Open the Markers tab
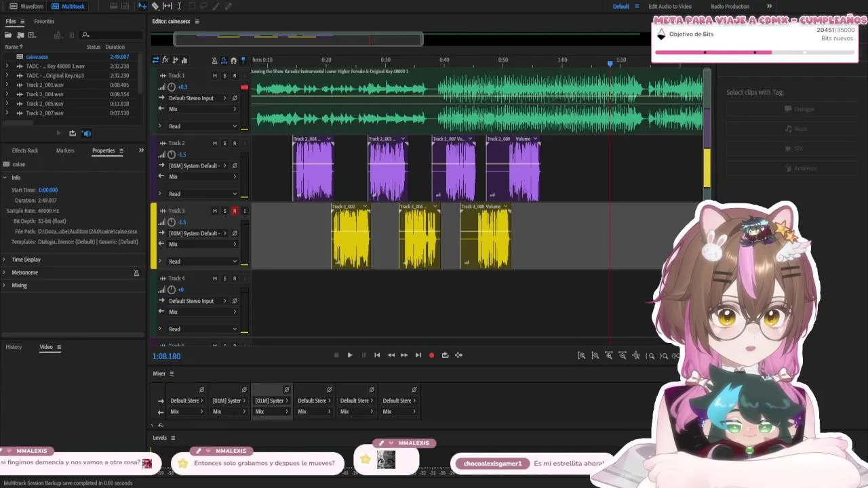868x488 pixels. click(x=65, y=150)
